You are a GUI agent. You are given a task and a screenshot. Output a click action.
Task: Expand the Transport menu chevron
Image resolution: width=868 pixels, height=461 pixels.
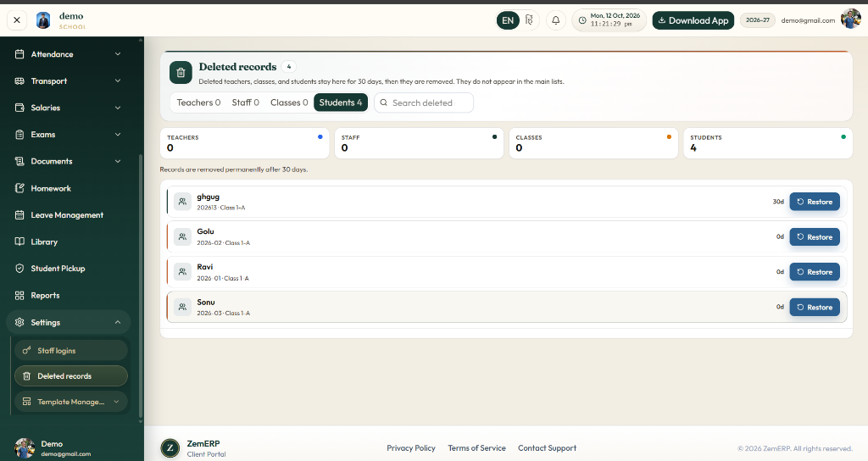(x=117, y=81)
